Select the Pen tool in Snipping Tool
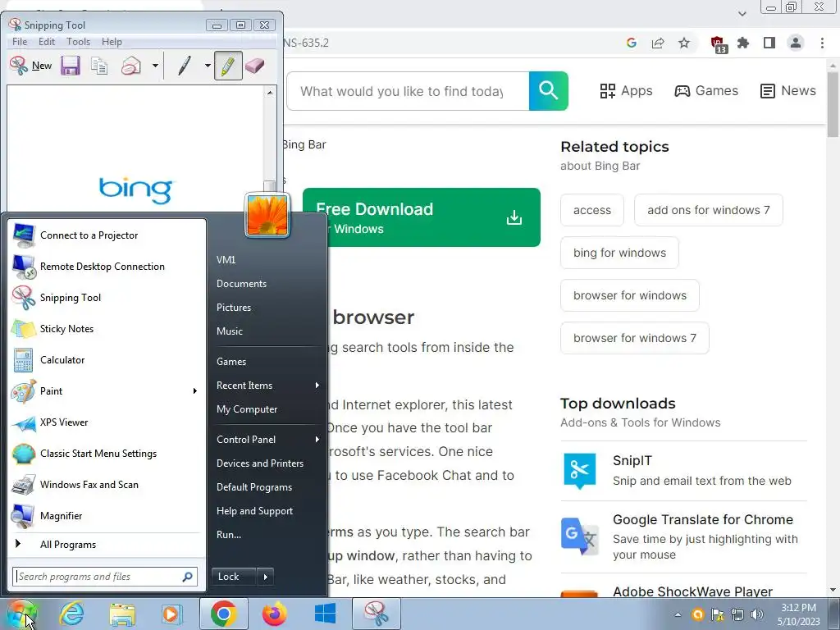 [185, 66]
